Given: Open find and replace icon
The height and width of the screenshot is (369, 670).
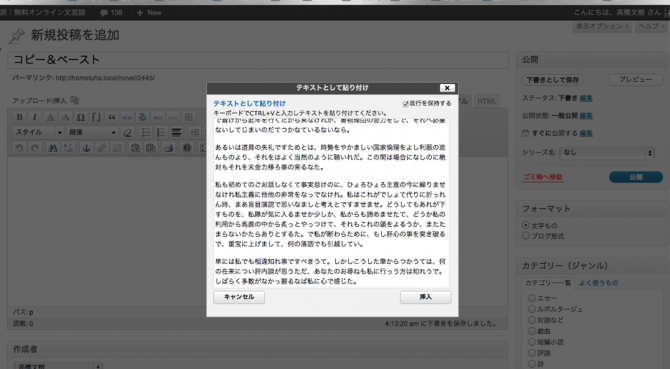Looking at the screenshot, I should [68, 148].
